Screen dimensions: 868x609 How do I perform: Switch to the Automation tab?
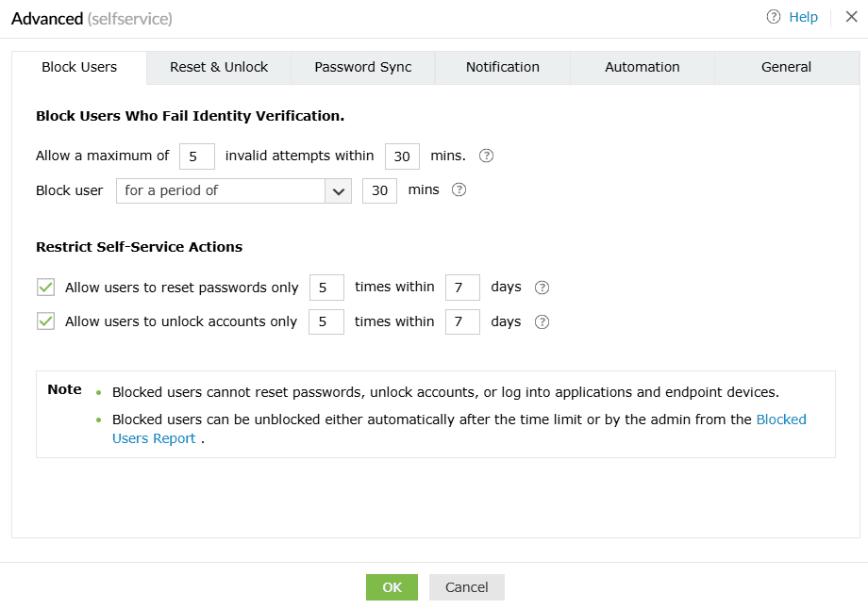(642, 67)
